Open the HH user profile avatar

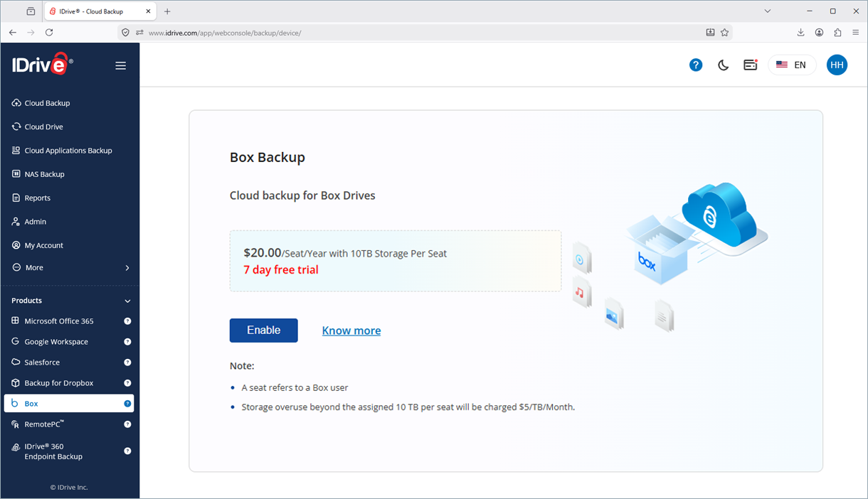[x=837, y=65]
